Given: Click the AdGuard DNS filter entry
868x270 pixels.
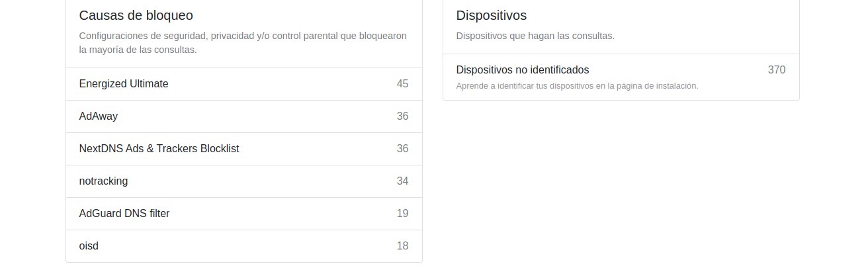Looking at the screenshot, I should pyautogui.click(x=124, y=214).
